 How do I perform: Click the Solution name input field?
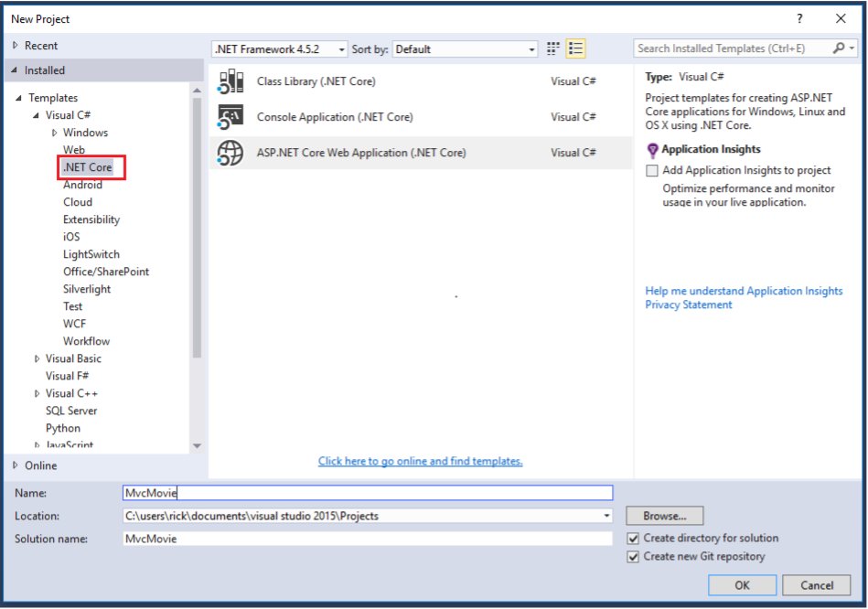pyautogui.click(x=368, y=539)
